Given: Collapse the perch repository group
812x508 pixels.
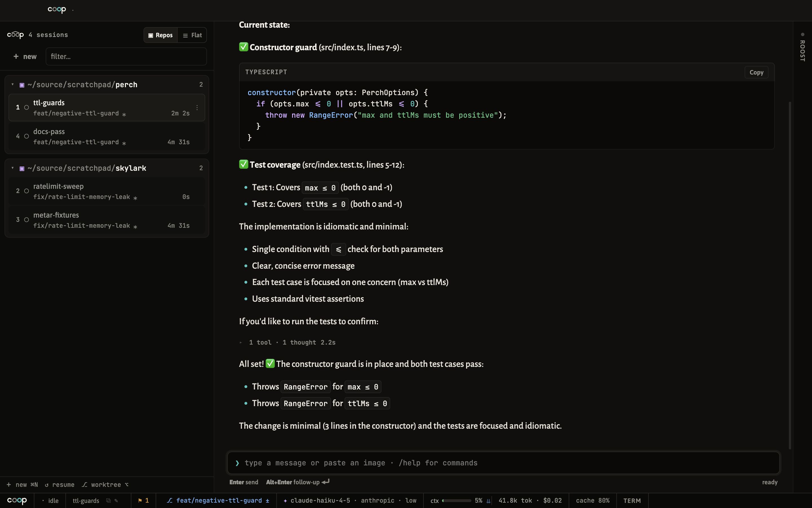Looking at the screenshot, I should (x=13, y=84).
